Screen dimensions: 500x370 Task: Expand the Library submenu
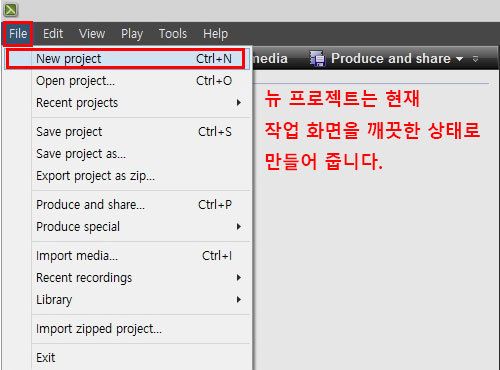[x=127, y=300]
